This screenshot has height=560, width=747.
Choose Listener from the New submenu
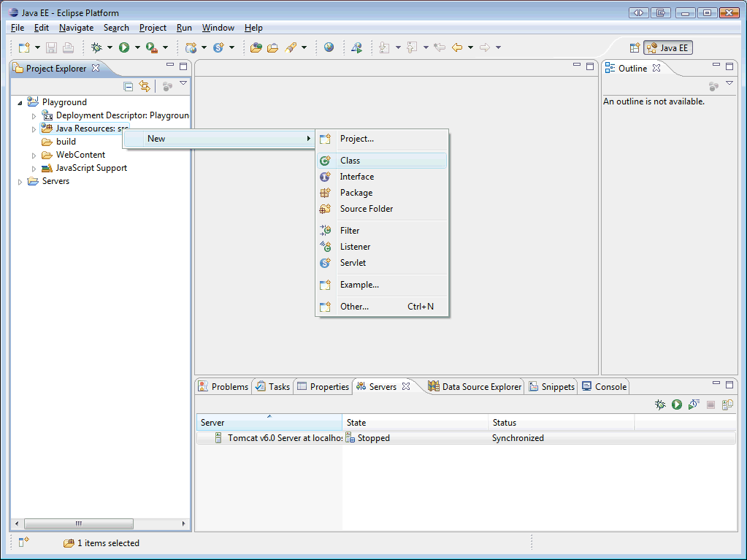pos(382,247)
